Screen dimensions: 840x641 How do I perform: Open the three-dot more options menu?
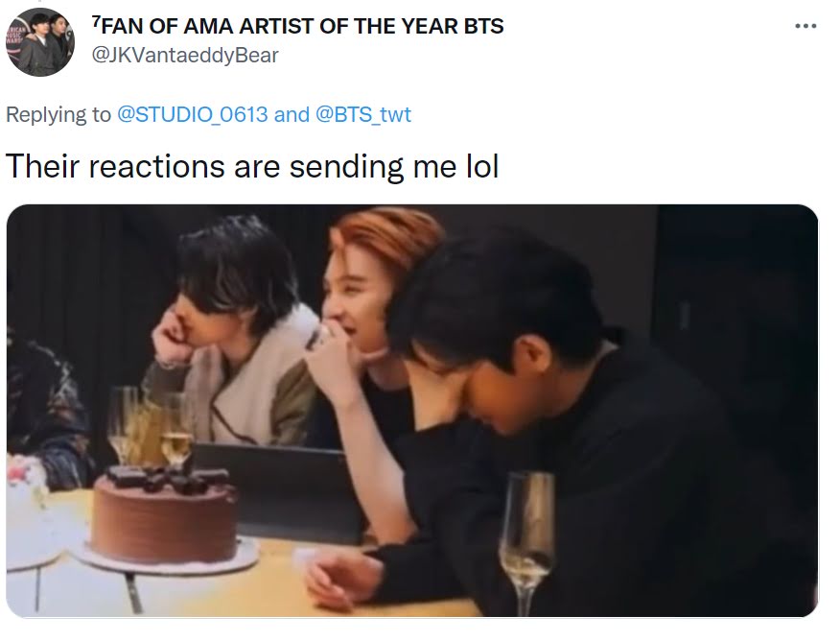point(805,26)
